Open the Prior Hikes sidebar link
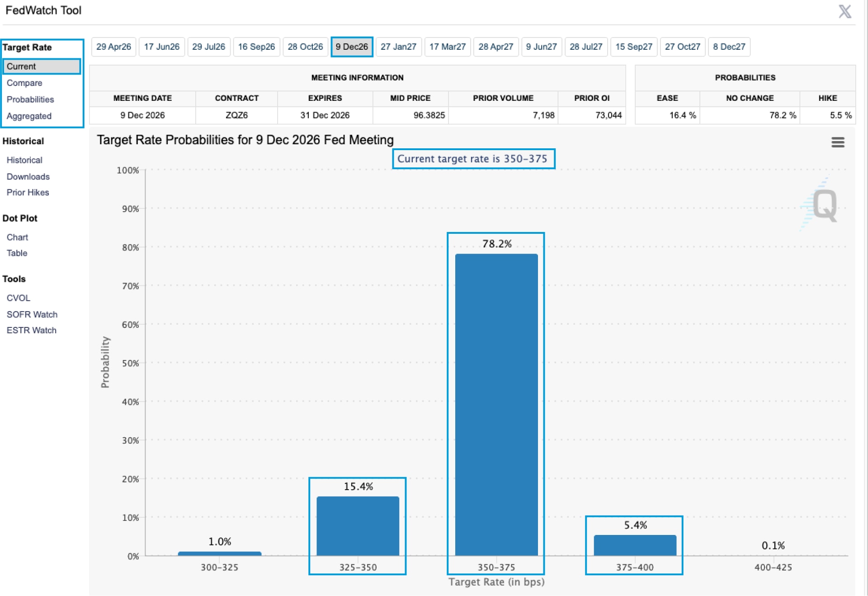Screen dimensions: 868x596 click(x=28, y=192)
